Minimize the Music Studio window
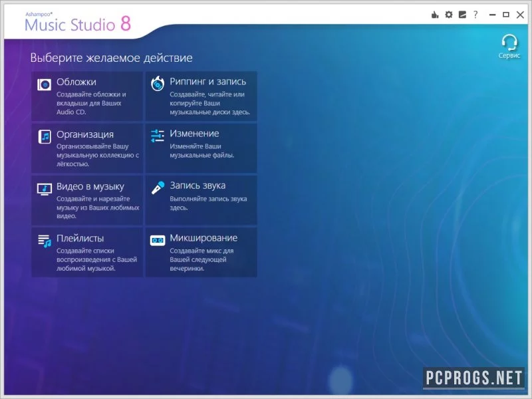 (x=492, y=15)
